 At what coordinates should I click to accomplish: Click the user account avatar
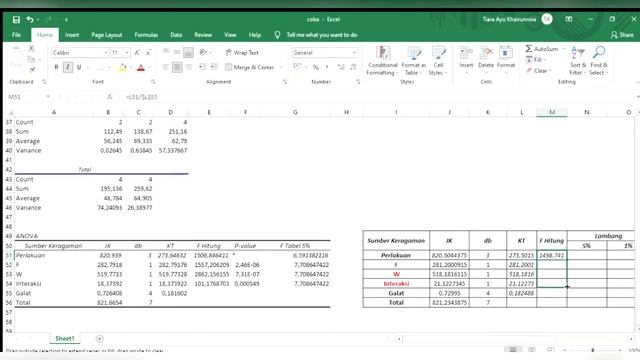pyautogui.click(x=547, y=19)
